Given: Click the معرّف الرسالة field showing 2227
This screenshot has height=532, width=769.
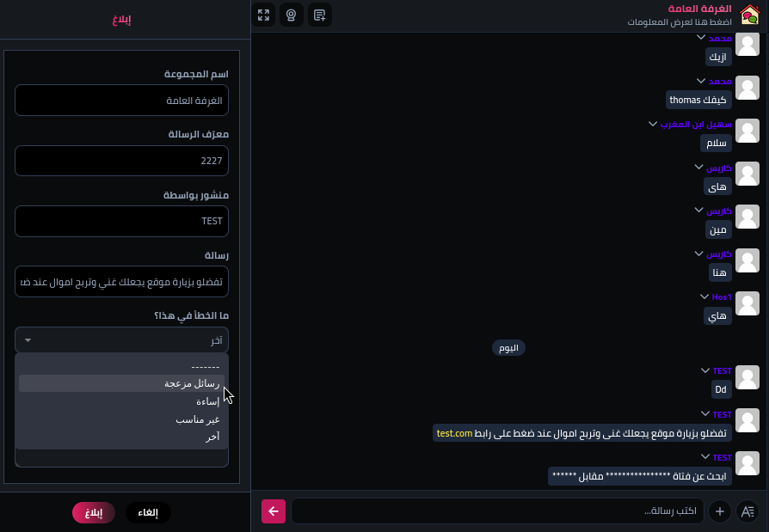Looking at the screenshot, I should [121, 161].
